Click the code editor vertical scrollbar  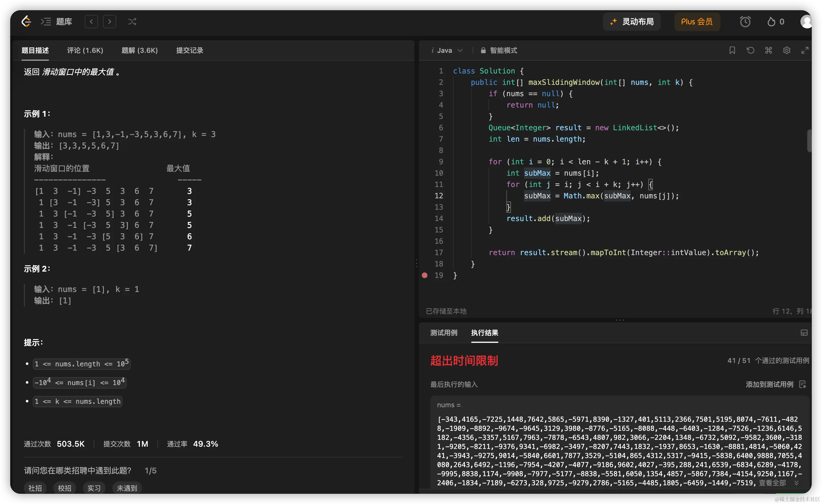[809, 140]
